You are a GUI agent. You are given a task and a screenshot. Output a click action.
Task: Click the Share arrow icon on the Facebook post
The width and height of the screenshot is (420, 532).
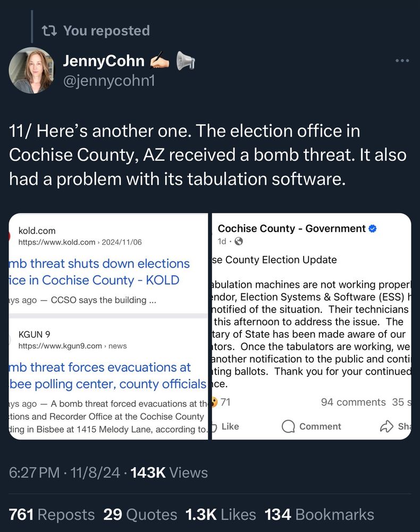coord(385,426)
